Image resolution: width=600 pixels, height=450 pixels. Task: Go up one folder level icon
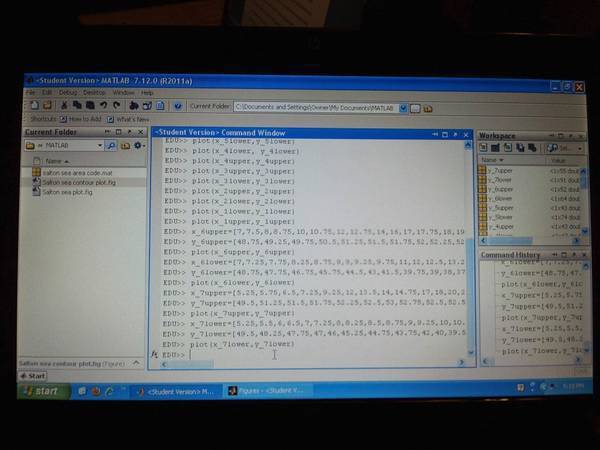(x=428, y=109)
